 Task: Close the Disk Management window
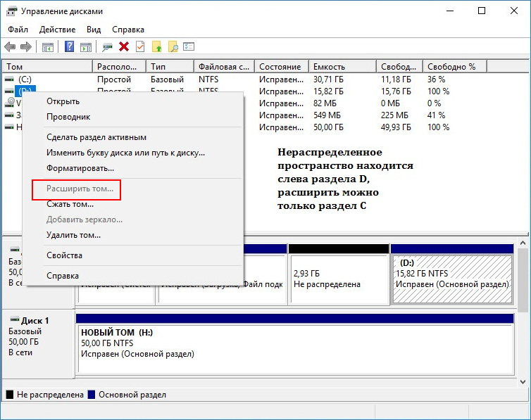tap(513, 11)
